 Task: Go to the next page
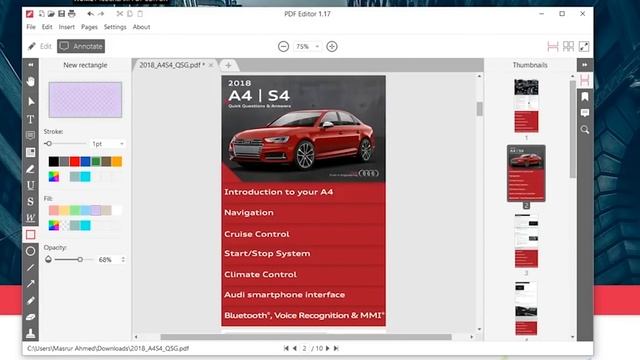(328, 348)
